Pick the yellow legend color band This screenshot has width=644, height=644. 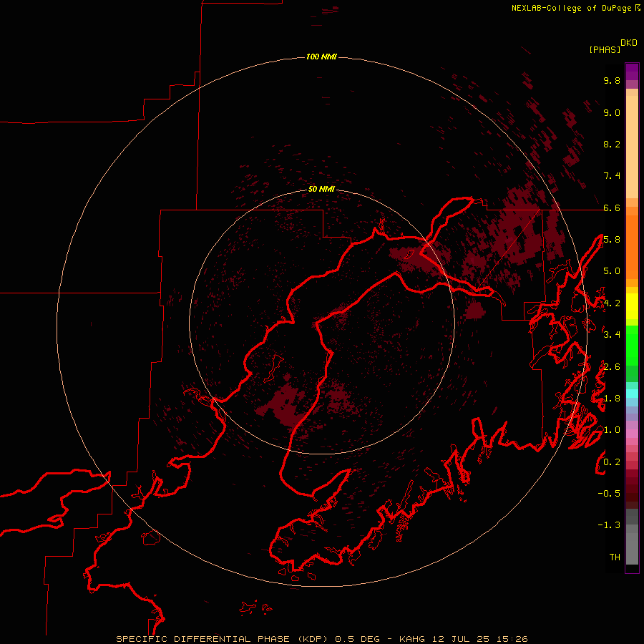[632, 306]
